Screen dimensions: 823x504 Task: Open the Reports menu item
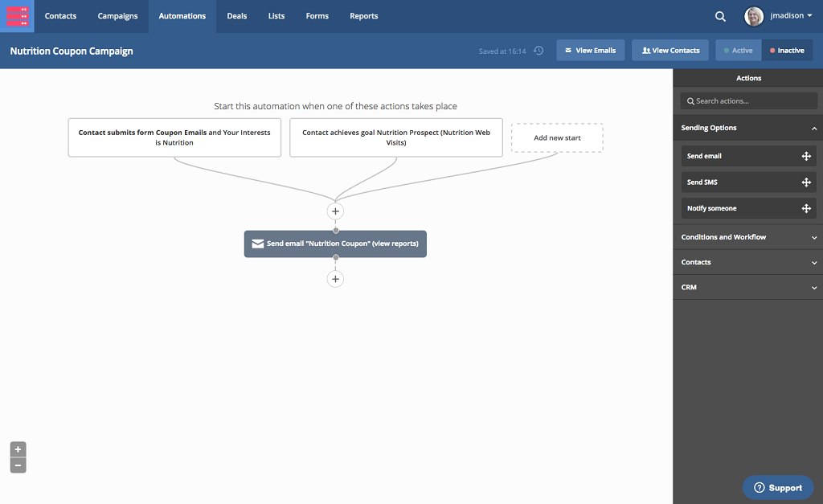363,16
